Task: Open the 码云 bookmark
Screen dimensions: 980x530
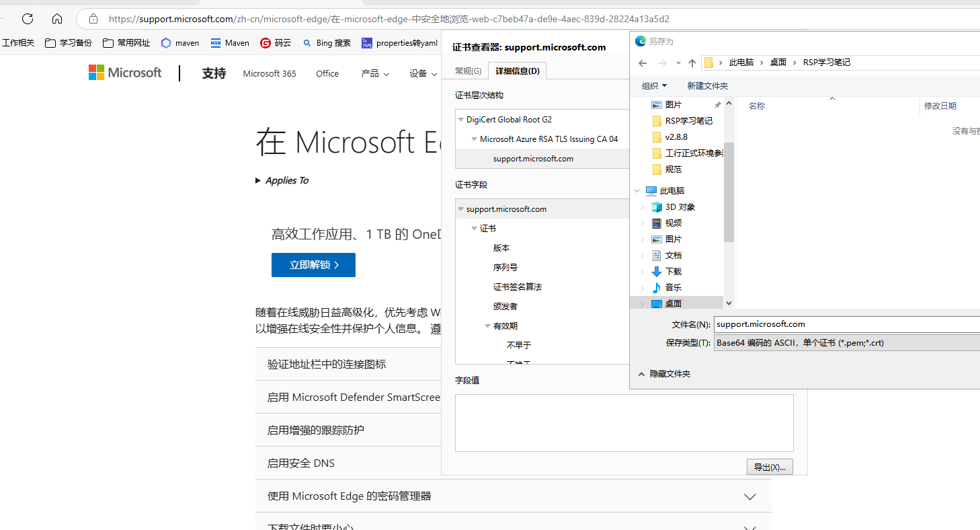Action: coord(276,43)
